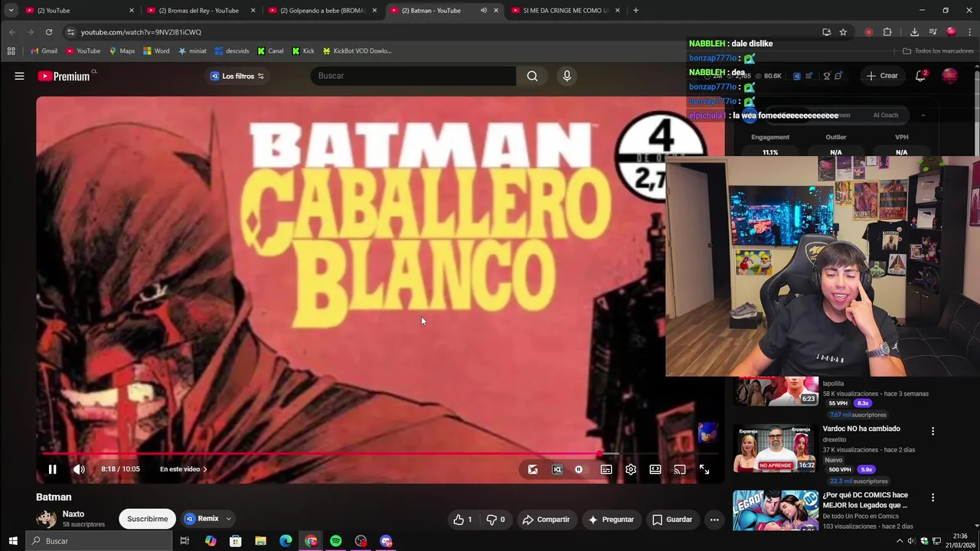Image resolution: width=980 pixels, height=551 pixels.
Task: Subscribe to Naxto channel with Suscribirme
Action: pyautogui.click(x=147, y=519)
